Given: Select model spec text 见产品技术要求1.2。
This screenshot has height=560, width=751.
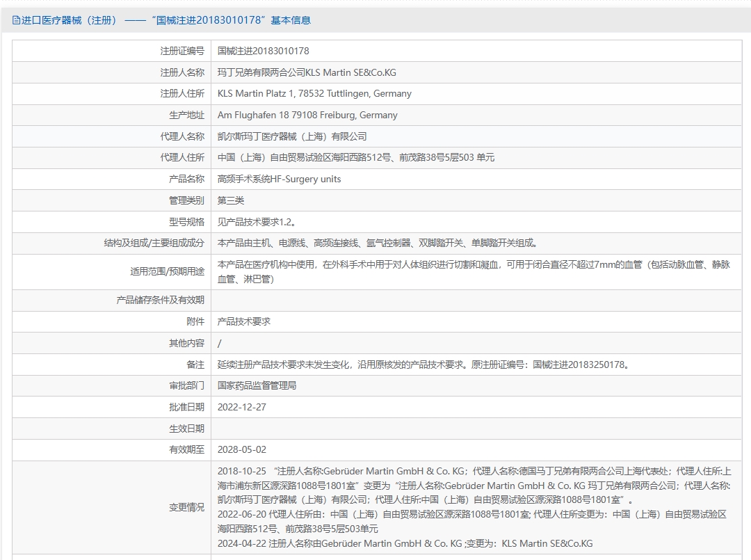Looking at the screenshot, I should [x=257, y=222].
